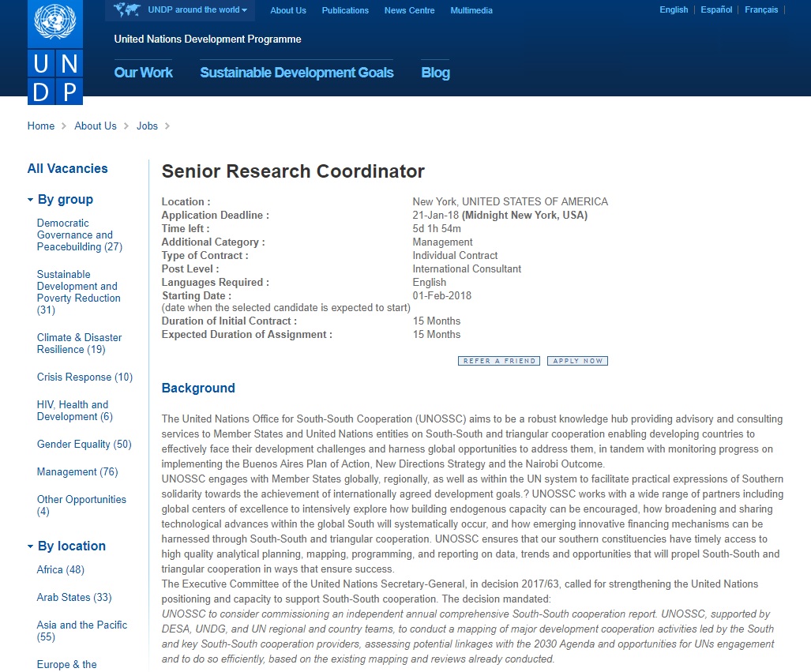811x672 pixels.
Task: Click the Background section heading
Action: coord(198,388)
